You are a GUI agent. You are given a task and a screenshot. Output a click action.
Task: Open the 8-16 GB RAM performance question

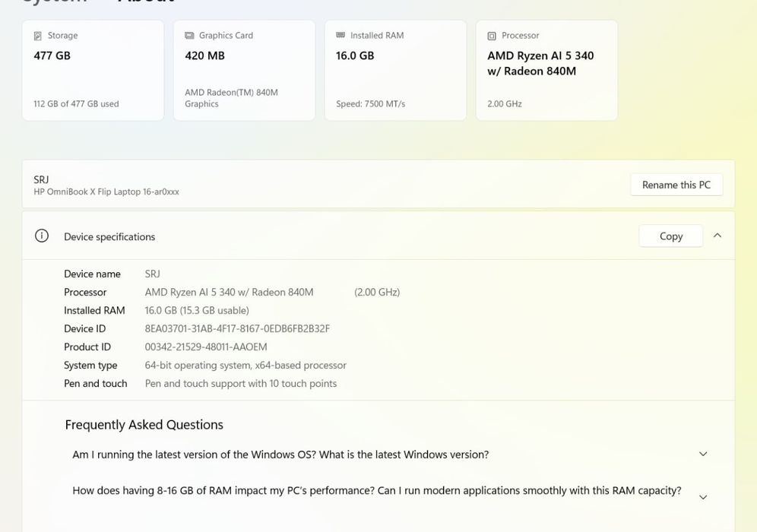point(376,491)
